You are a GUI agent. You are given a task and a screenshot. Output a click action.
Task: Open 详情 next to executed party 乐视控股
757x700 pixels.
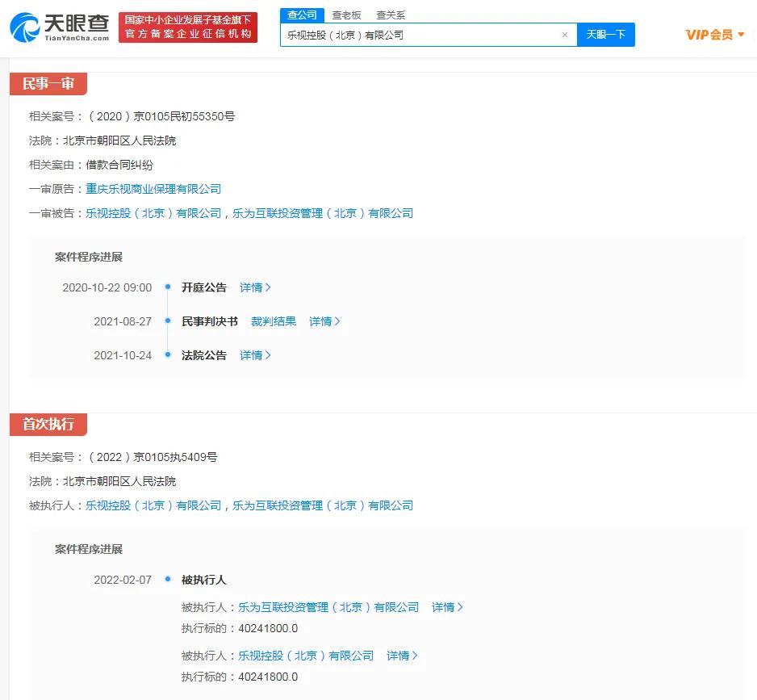click(x=402, y=656)
